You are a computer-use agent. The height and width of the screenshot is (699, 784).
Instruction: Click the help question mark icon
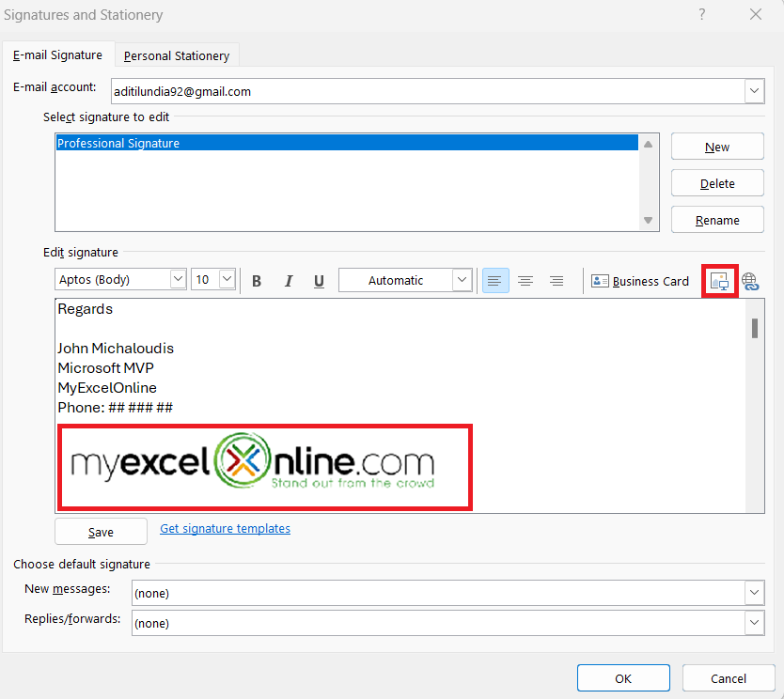point(702,14)
